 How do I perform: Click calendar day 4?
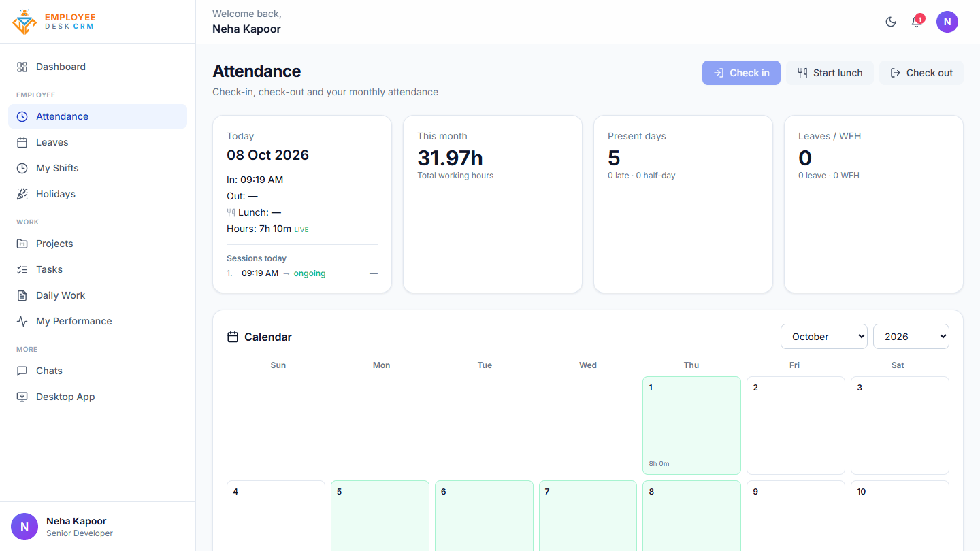point(276,516)
